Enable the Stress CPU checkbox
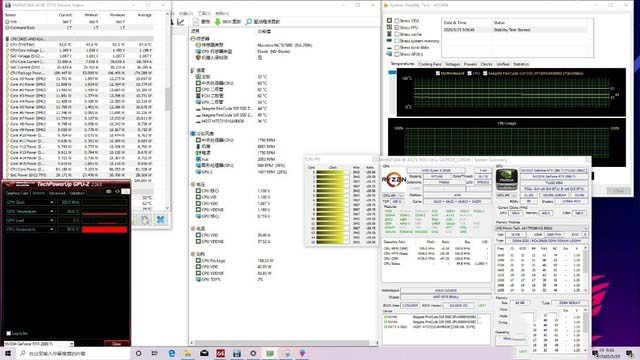This screenshot has height=360, width=640. pos(396,20)
